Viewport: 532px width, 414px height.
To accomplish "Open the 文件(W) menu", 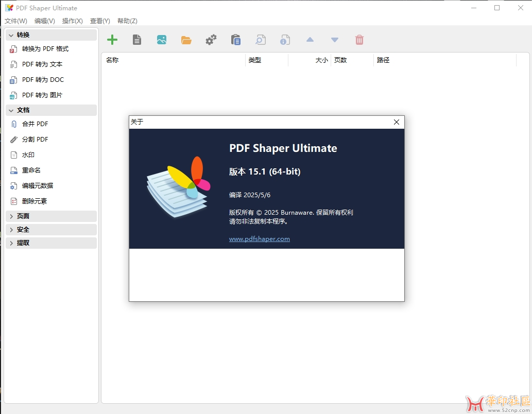I will [x=15, y=21].
